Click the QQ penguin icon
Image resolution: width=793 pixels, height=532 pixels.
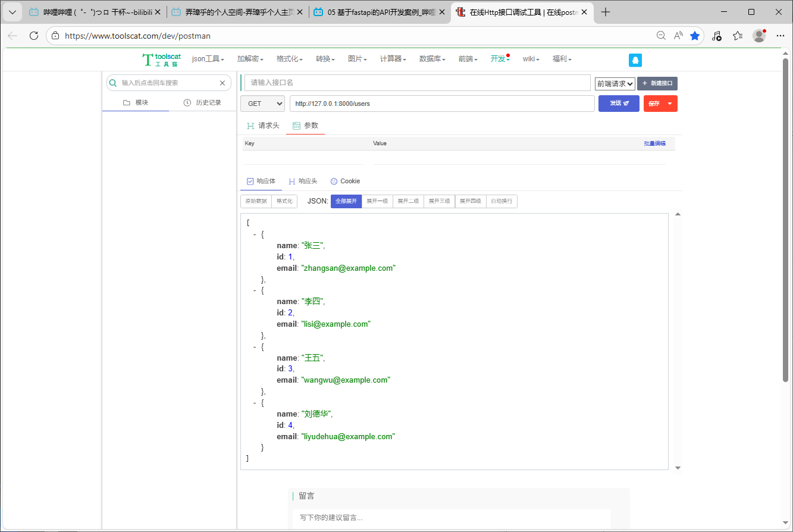[635, 60]
